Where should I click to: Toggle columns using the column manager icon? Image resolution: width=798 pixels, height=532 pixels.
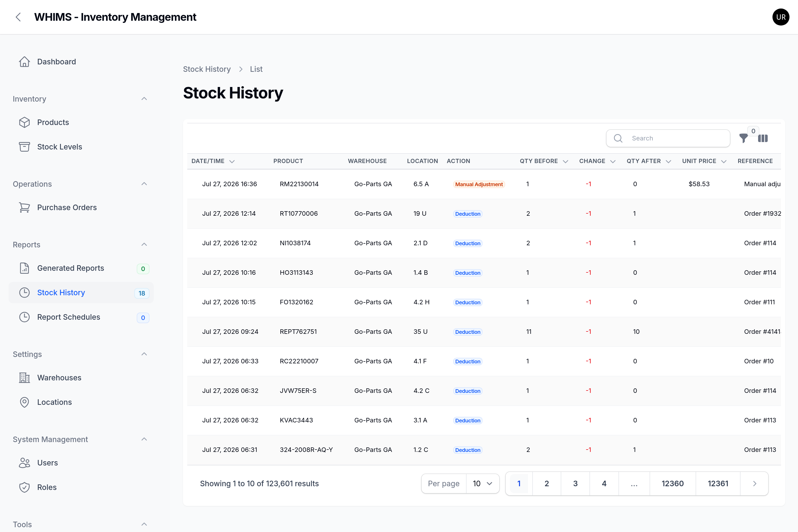[x=763, y=138]
